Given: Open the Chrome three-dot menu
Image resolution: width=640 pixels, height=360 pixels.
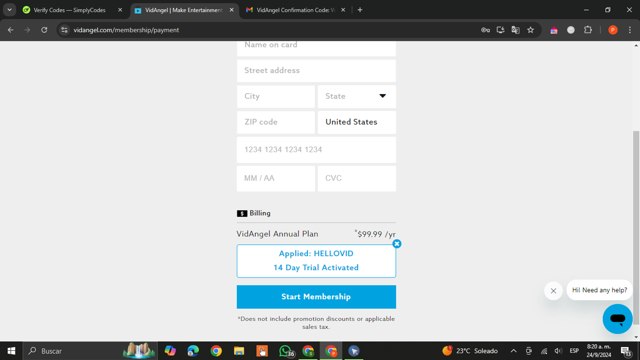Looking at the screenshot, I should 630,30.
